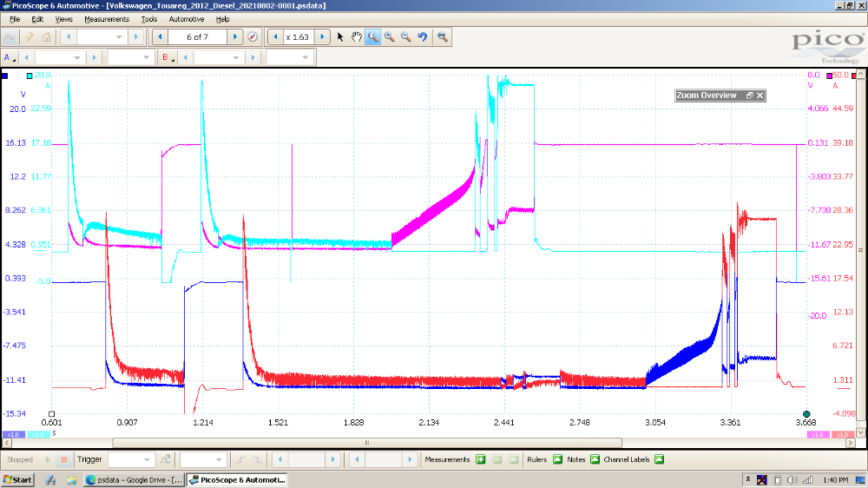Click the zoom-in magnifier tool
Image resolution: width=868 pixels, height=488 pixels.
(x=389, y=37)
